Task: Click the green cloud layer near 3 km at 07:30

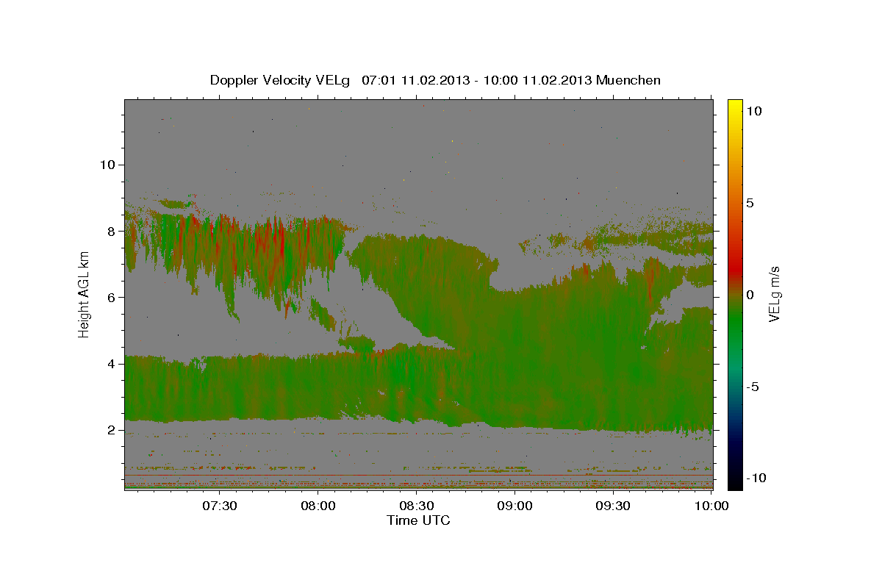Action: 220,390
